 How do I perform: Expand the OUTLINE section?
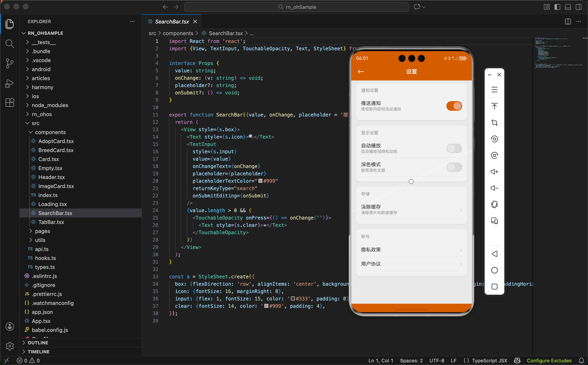tap(38, 343)
